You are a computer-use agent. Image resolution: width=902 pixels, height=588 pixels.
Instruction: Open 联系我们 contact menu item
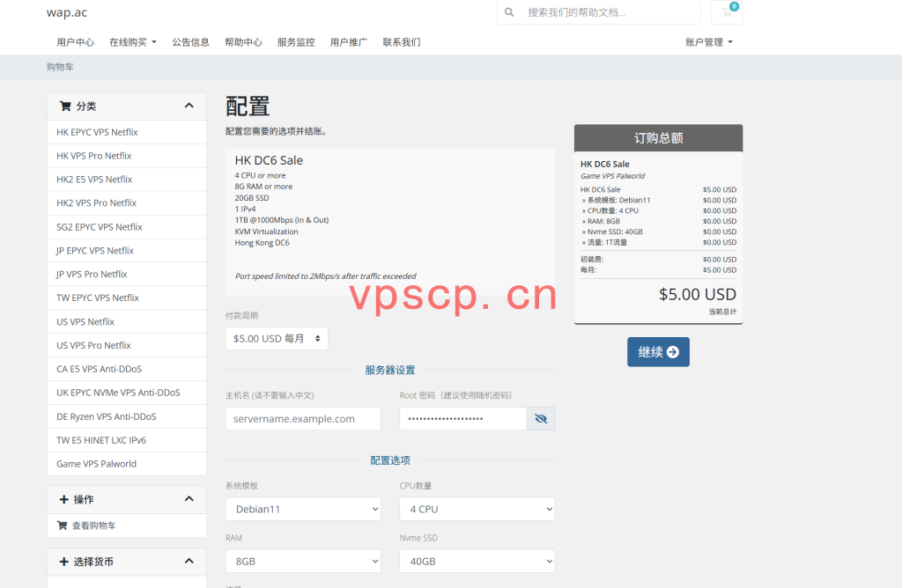(402, 42)
